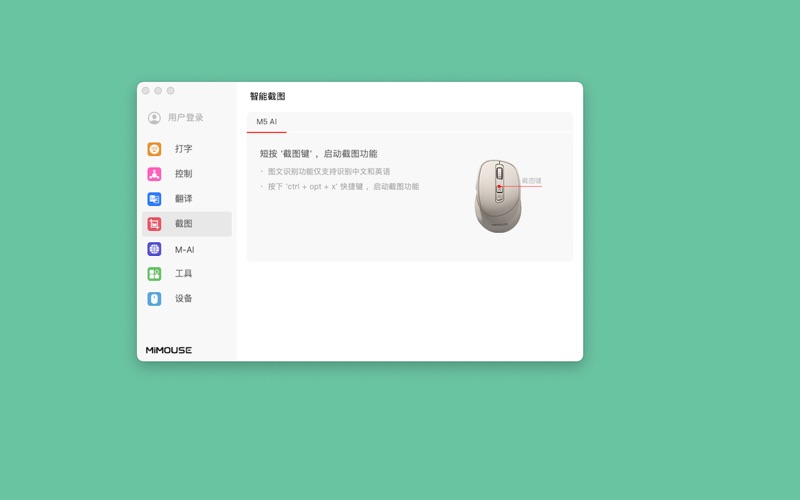800x500 pixels.
Task: Click the red screenshot button on the mouse
Action: 499,187
